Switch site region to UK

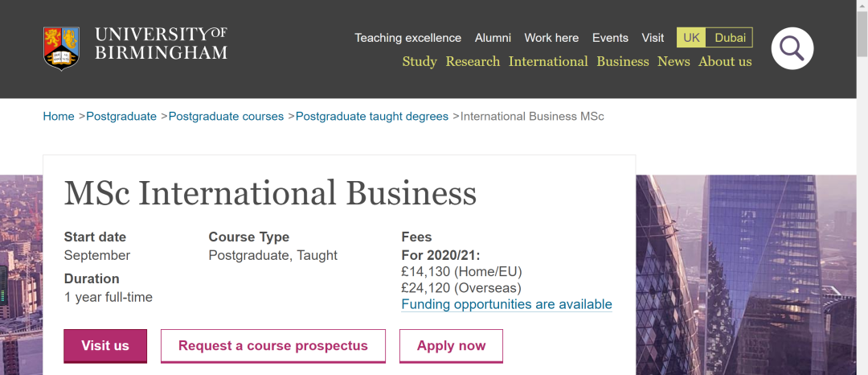tap(691, 38)
